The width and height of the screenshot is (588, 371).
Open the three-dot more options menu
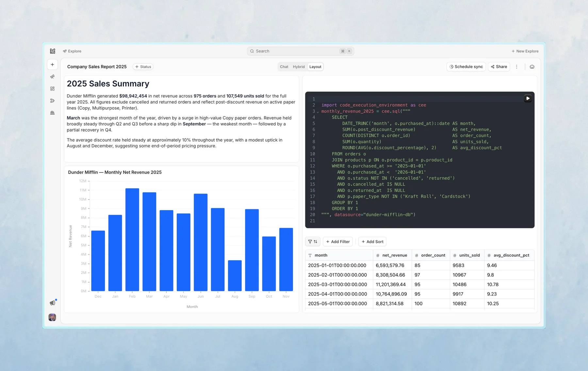[516, 67]
